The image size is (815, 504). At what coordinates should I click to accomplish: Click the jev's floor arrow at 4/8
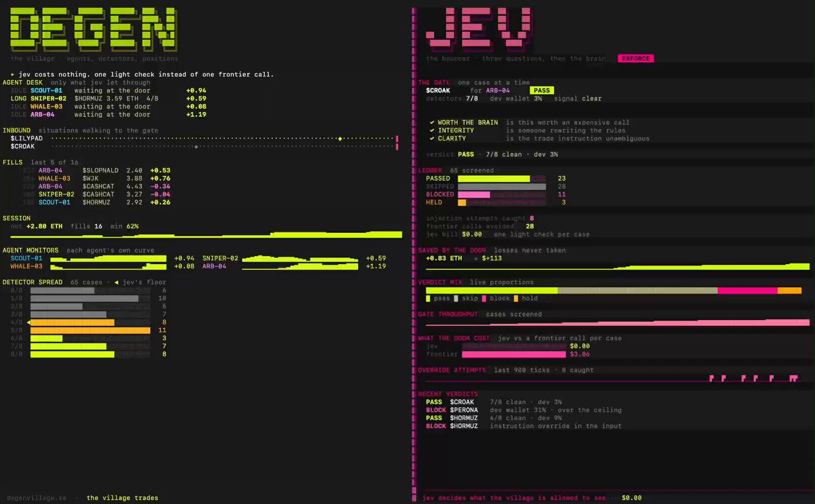(x=29, y=322)
